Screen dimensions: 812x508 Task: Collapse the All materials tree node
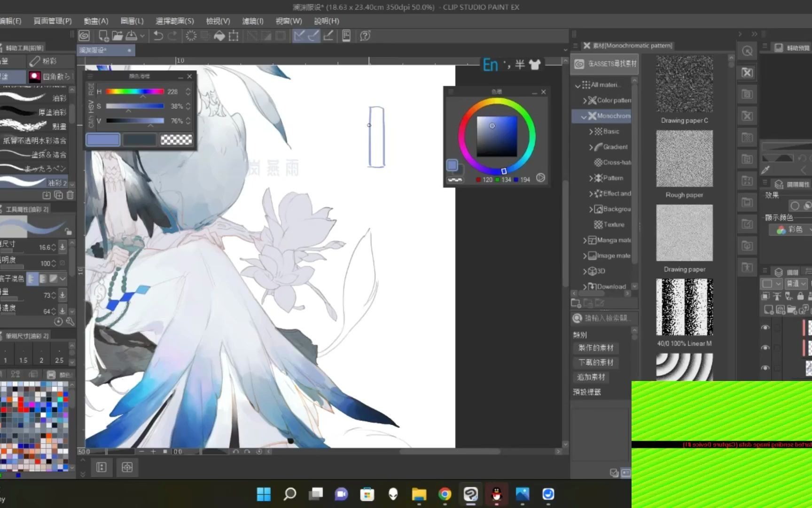578,85
